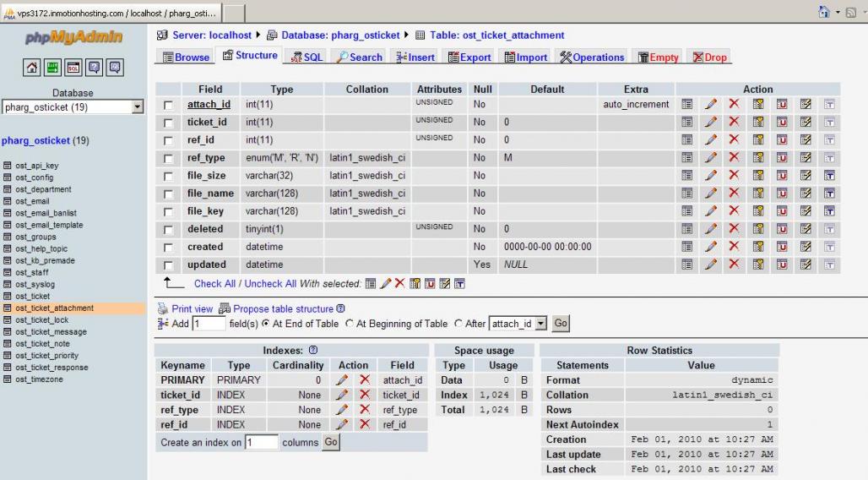This screenshot has width=868, height=480.
Task: Open ost_ticket browse icon in sidebar
Action: [8, 296]
